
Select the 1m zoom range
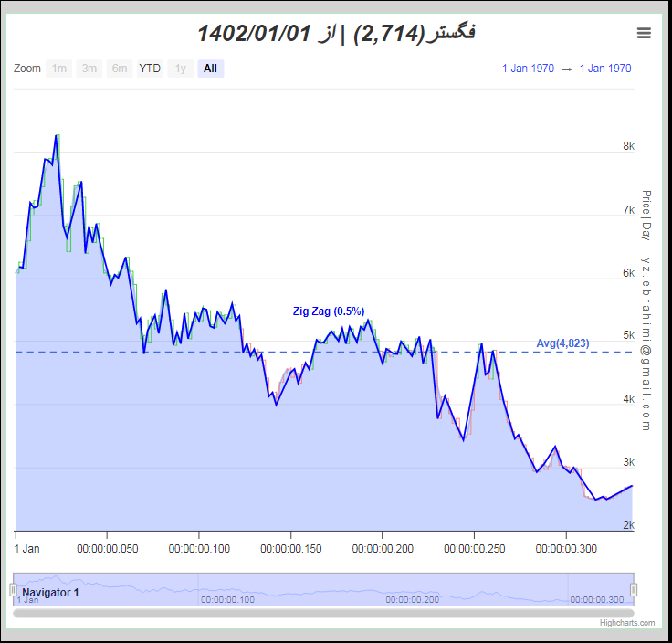(59, 69)
